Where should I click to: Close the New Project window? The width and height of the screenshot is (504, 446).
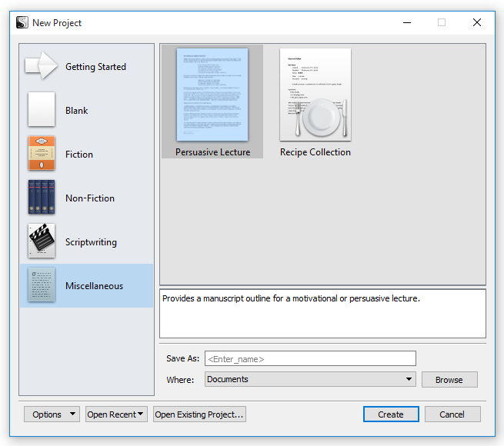(477, 22)
